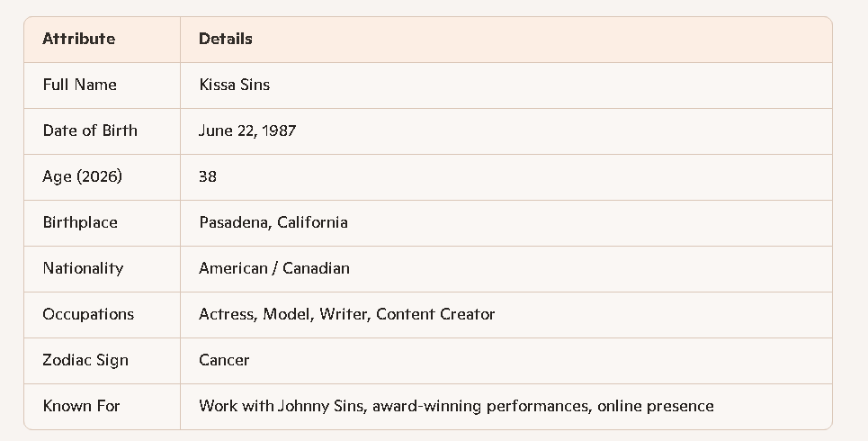Select the 'Birthplace' row label

80,222
